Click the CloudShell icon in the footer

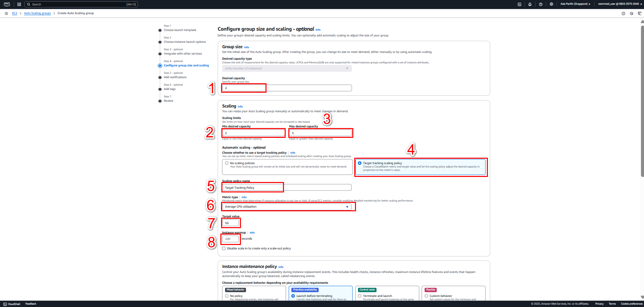5,304
